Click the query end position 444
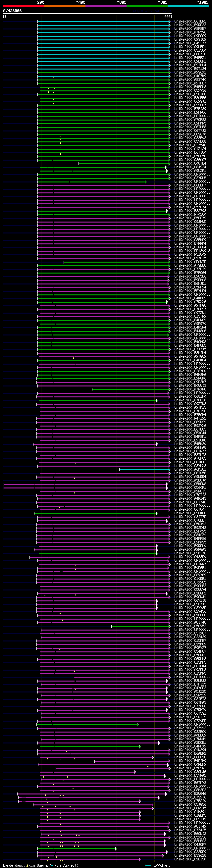 [167, 17]
